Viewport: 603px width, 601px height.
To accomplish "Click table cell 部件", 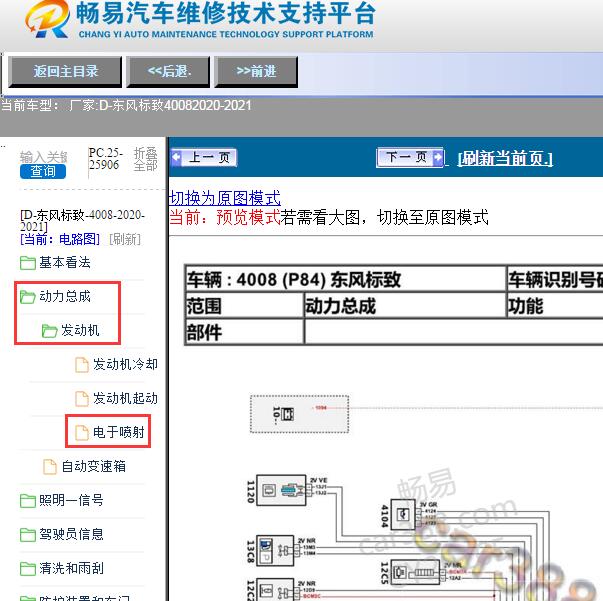I will (x=245, y=332).
